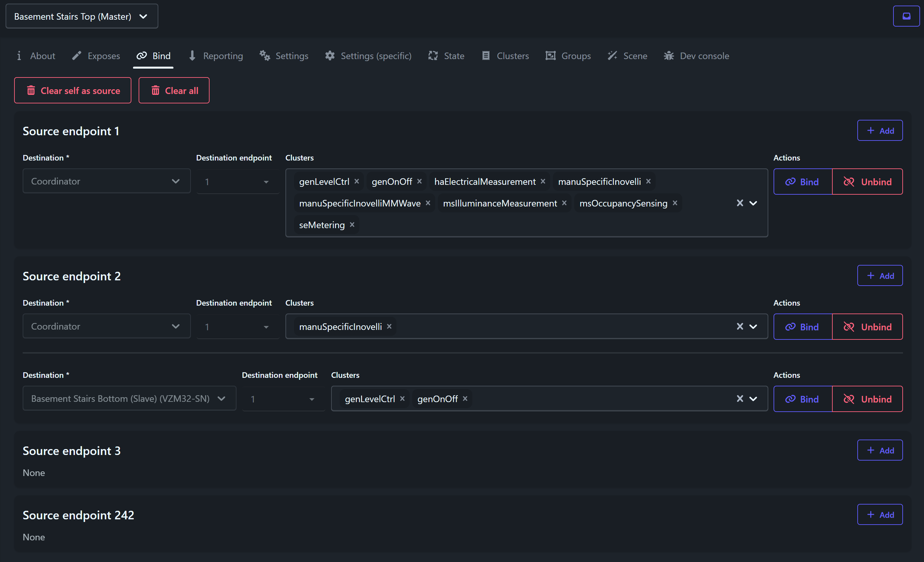
Task: Open the Basement Stairs Top device selector
Action: pyautogui.click(x=82, y=16)
